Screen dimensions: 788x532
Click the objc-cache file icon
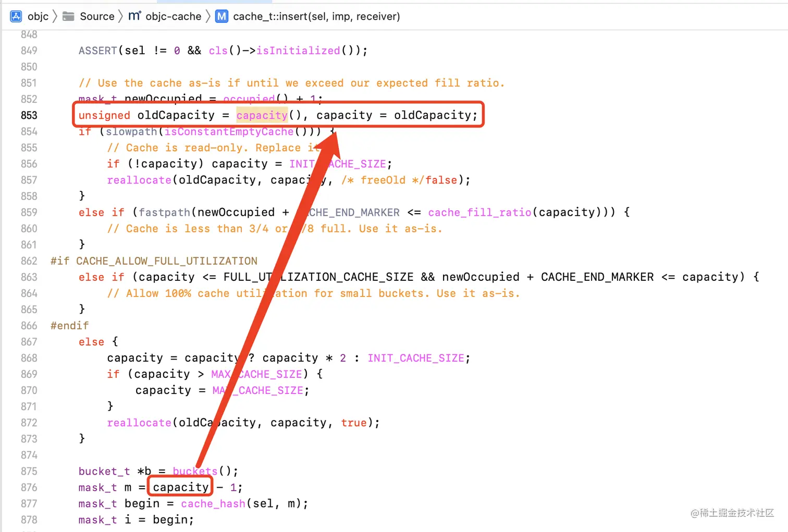[134, 16]
